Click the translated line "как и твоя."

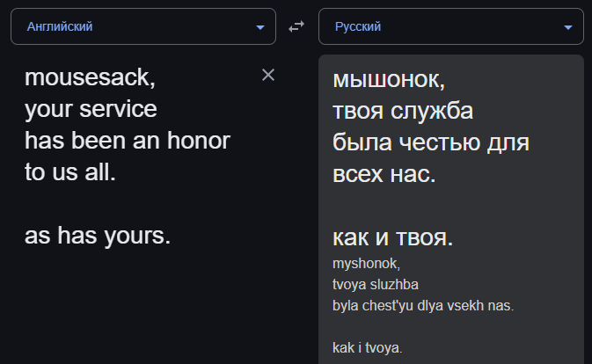point(392,237)
